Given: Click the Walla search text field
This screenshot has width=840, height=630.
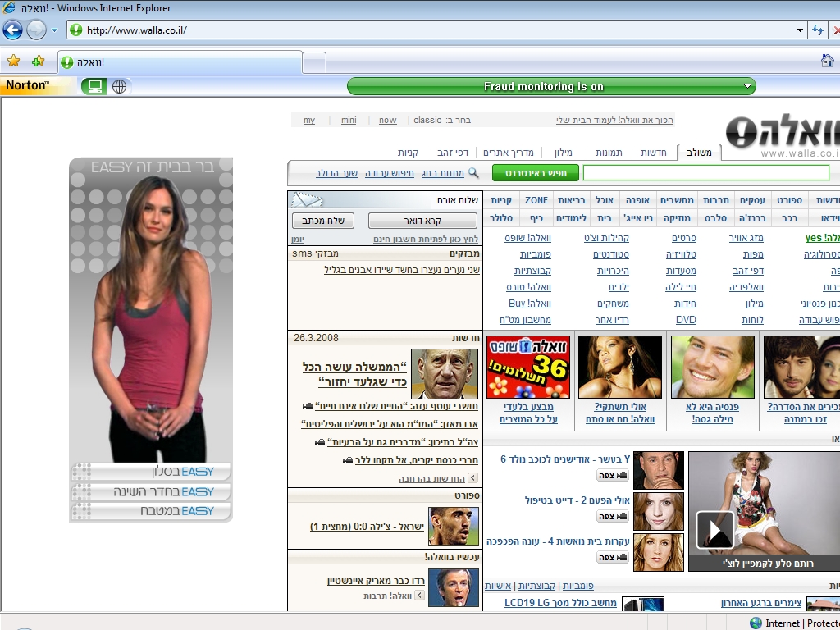Looking at the screenshot, I should pyautogui.click(x=705, y=172).
